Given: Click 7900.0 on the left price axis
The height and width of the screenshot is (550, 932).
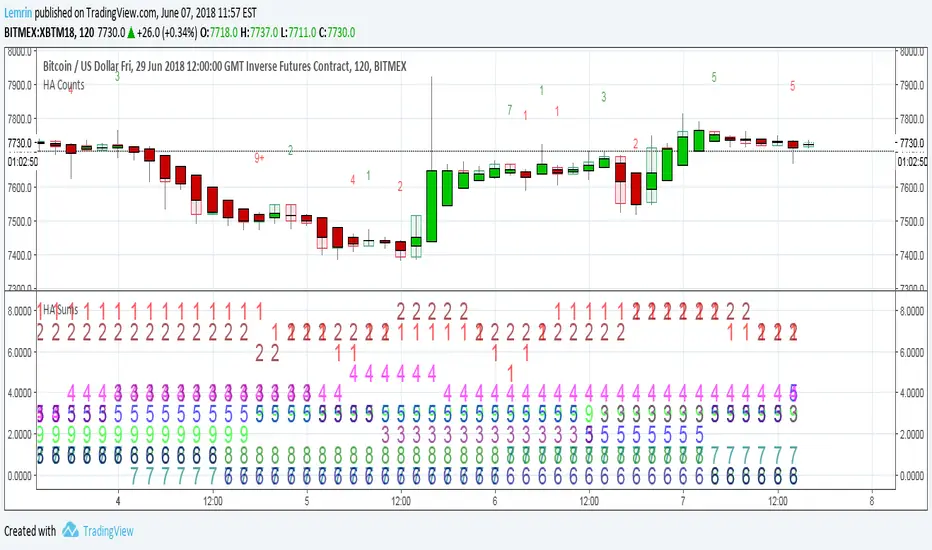Looking at the screenshot, I should coord(20,85).
